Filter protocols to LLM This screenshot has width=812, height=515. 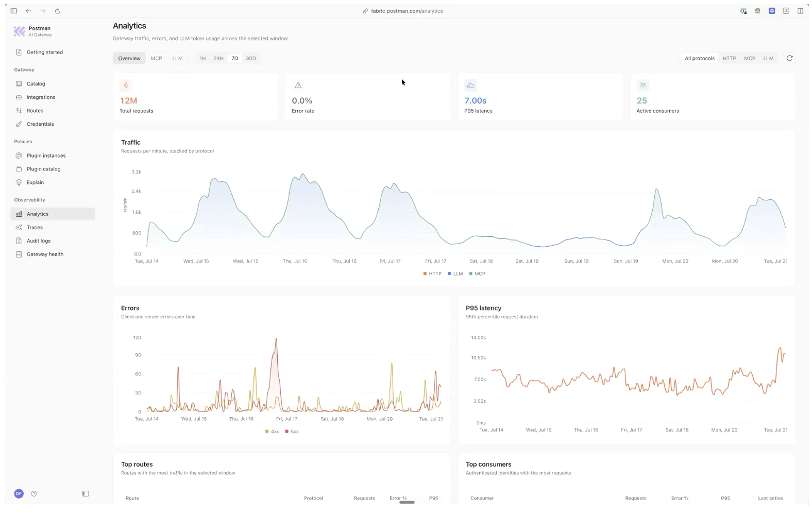[768, 58]
